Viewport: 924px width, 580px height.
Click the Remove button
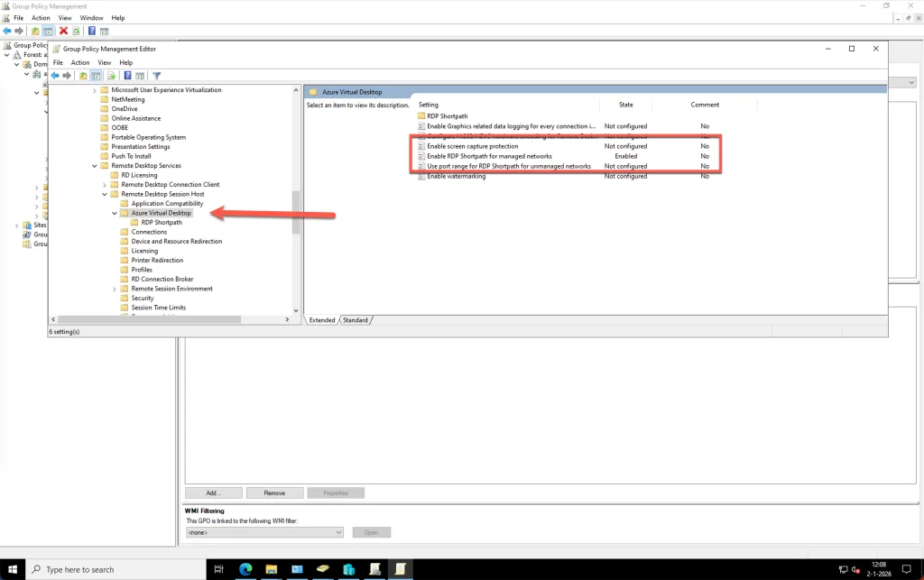pos(274,493)
